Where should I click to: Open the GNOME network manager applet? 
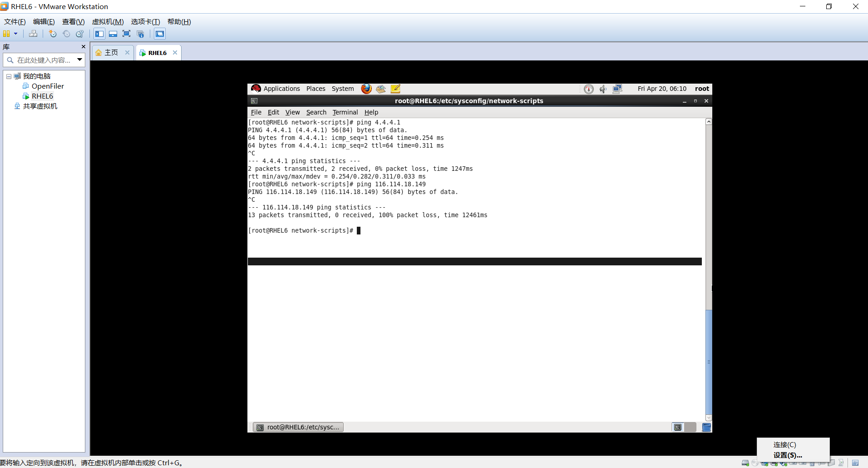click(617, 89)
